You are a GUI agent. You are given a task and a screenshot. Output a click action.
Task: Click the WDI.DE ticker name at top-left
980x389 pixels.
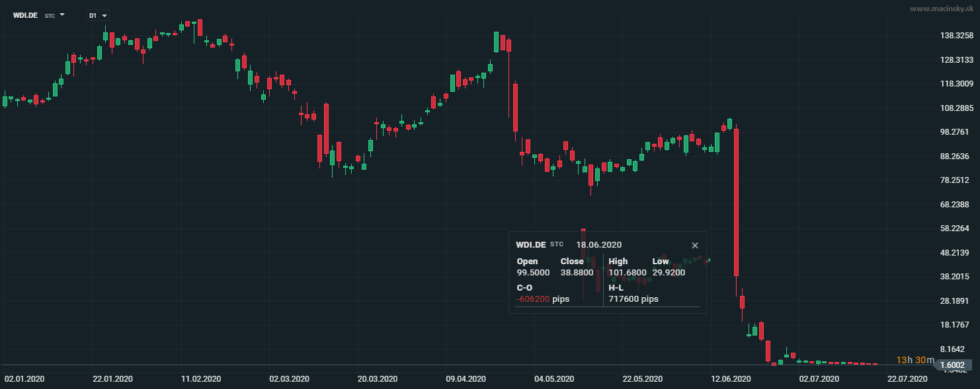pyautogui.click(x=25, y=15)
